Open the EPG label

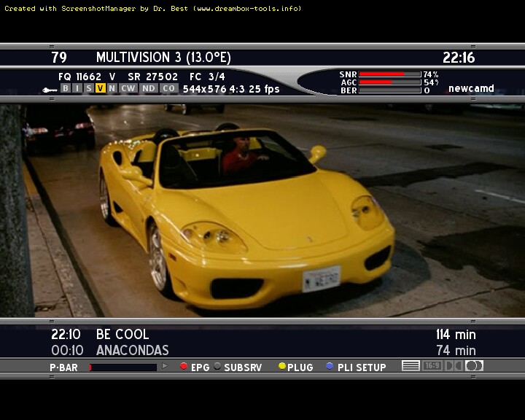[201, 367]
